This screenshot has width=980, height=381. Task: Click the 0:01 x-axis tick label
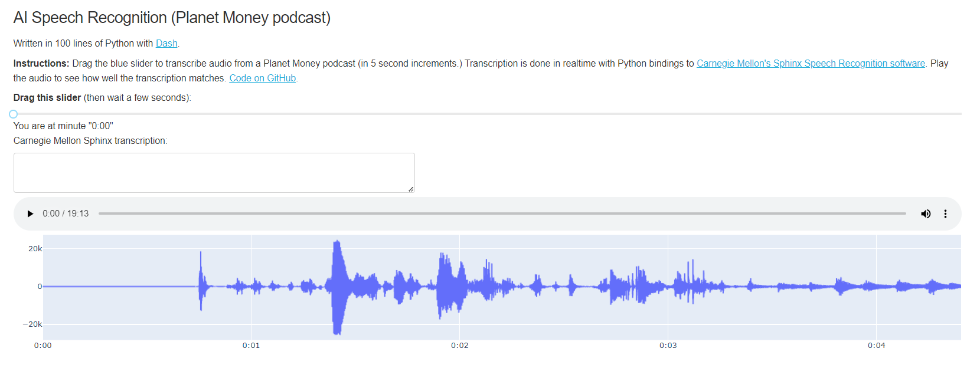251,346
